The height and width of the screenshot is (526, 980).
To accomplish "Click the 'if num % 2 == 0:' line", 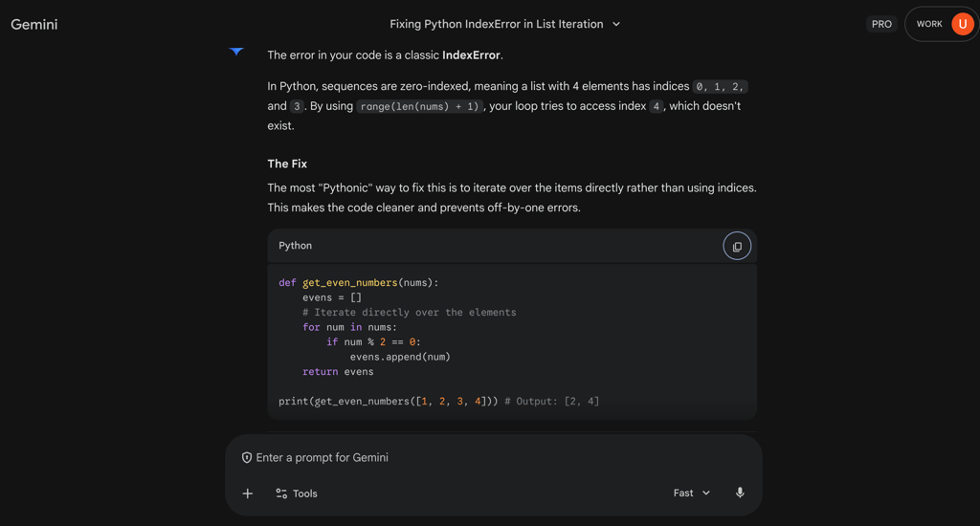I will pyautogui.click(x=374, y=341).
